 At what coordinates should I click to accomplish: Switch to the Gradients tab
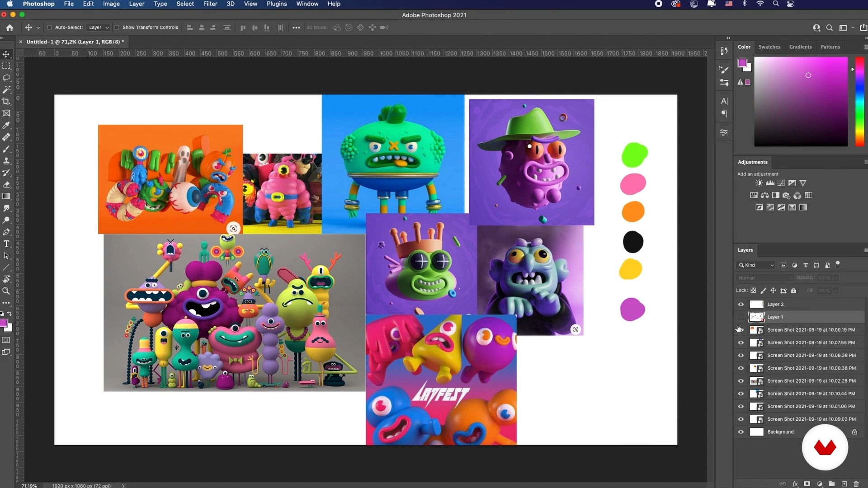coord(800,47)
